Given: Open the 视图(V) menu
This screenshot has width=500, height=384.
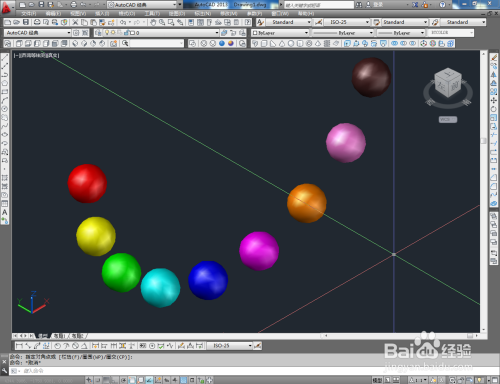Looking at the screenshot, I should coord(78,14).
